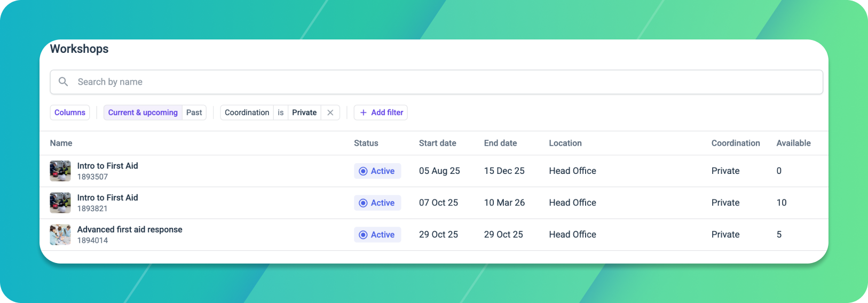Click start date 07 Oct 25

pyautogui.click(x=438, y=203)
